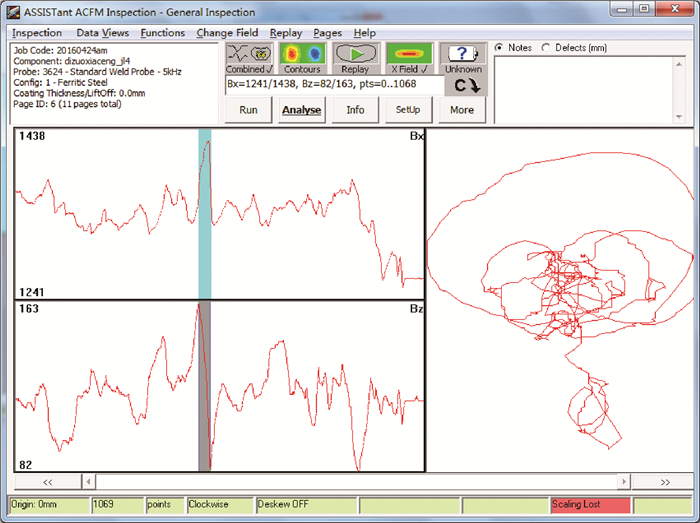Select the Defects (mm) radio button
The width and height of the screenshot is (700, 523).
click(545, 48)
